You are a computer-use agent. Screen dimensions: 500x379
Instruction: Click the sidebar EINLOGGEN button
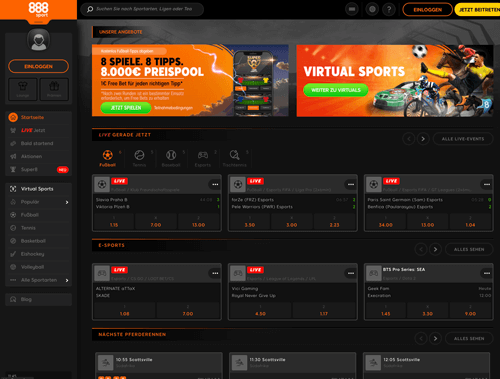39,66
